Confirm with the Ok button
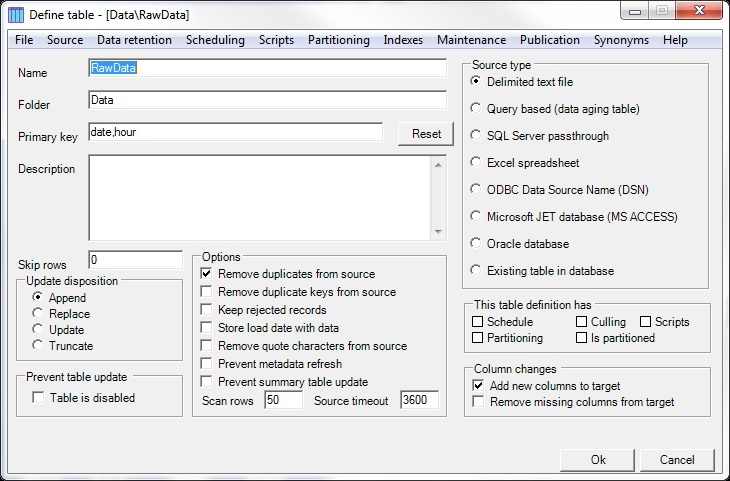Image resolution: width=730 pixels, height=481 pixels. [598, 461]
